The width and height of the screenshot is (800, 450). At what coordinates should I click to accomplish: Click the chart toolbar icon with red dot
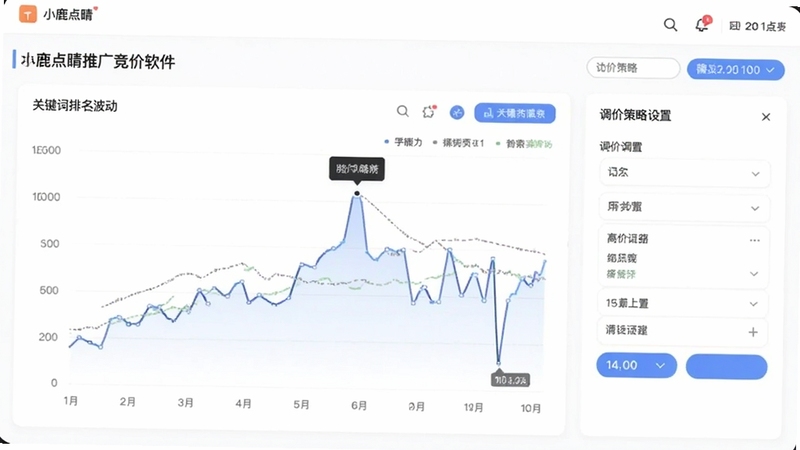coord(429,111)
